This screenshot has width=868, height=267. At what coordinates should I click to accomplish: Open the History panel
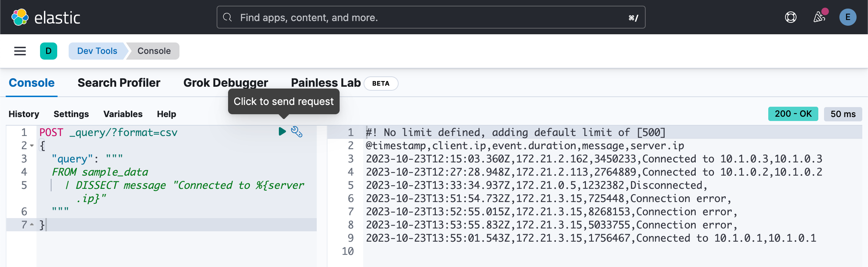point(24,114)
